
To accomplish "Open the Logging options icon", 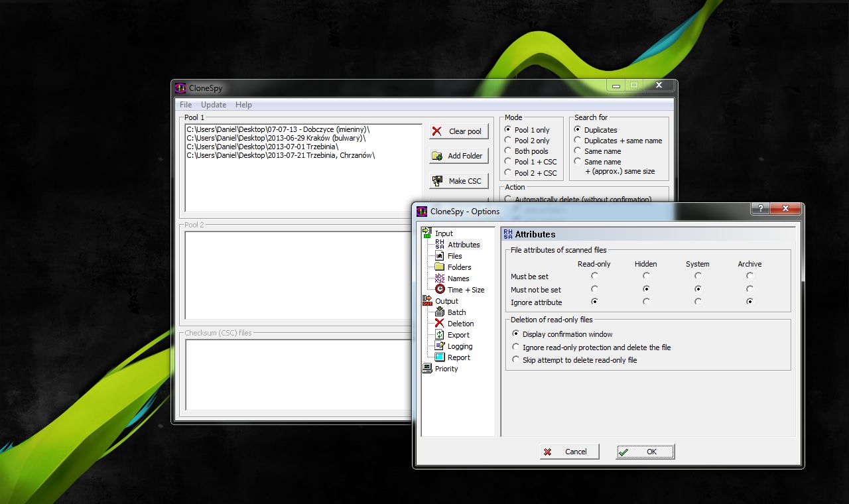I will 440,346.
